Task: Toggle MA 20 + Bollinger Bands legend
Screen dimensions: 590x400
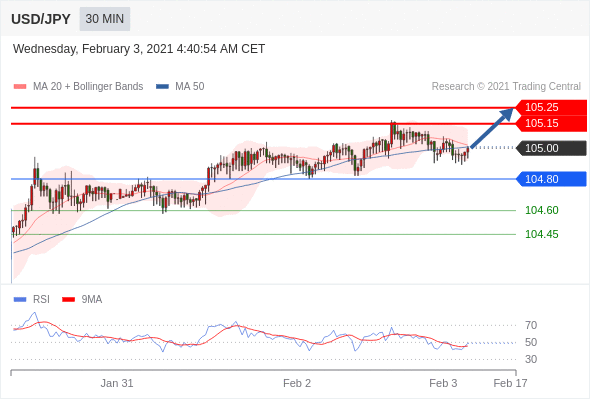Action: point(78,87)
